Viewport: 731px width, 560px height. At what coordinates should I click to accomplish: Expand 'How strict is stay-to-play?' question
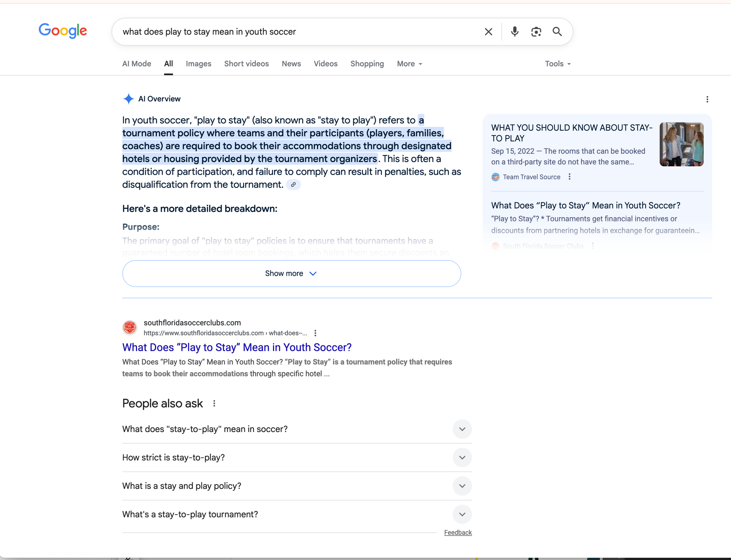(297, 458)
